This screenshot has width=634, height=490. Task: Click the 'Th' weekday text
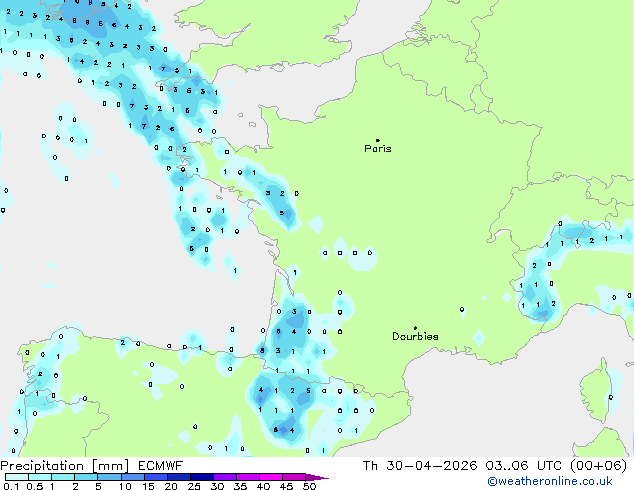click(370, 466)
